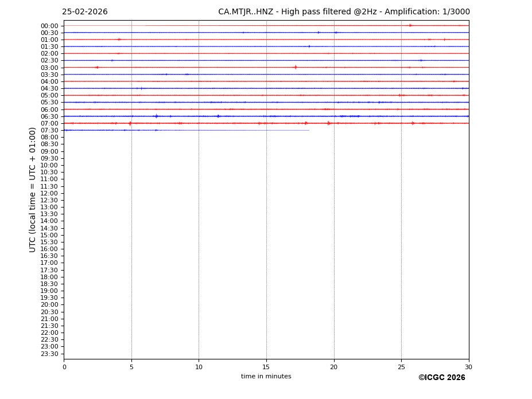Click the 'time in minutes' axis label
Screen dimensions: 532x399
click(266, 377)
